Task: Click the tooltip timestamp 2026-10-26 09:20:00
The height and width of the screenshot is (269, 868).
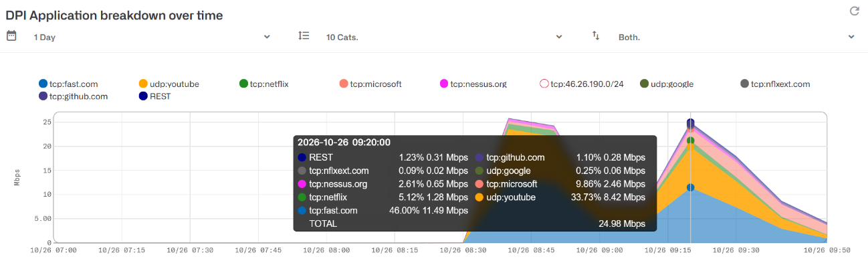Action: coord(344,142)
